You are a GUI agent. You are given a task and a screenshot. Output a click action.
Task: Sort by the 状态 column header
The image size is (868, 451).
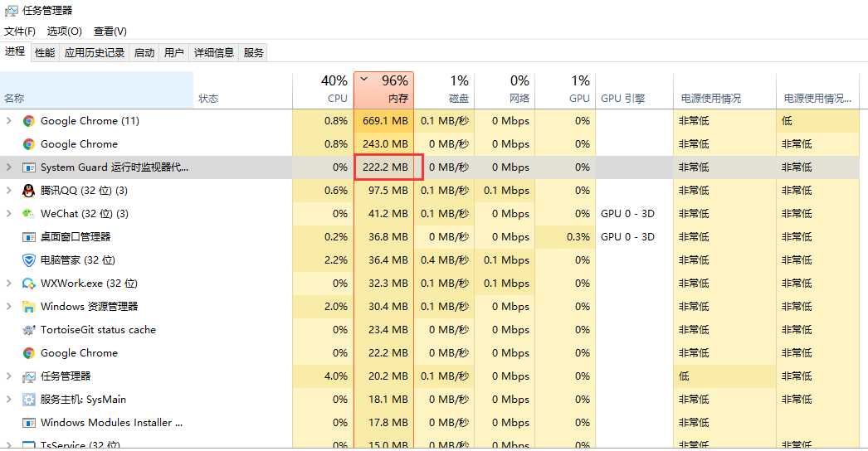pos(242,90)
